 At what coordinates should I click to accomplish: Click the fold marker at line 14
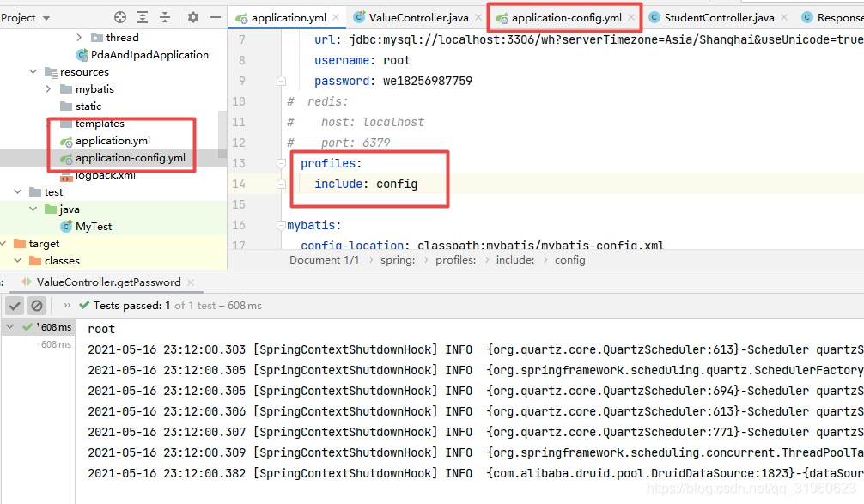(x=281, y=184)
